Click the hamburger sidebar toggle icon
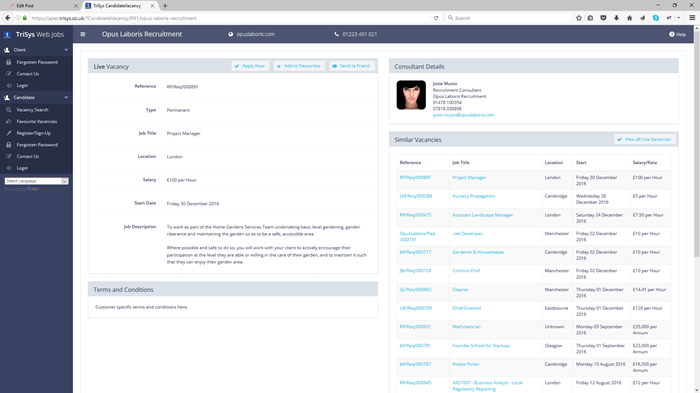The height and width of the screenshot is (393, 700). (83, 34)
